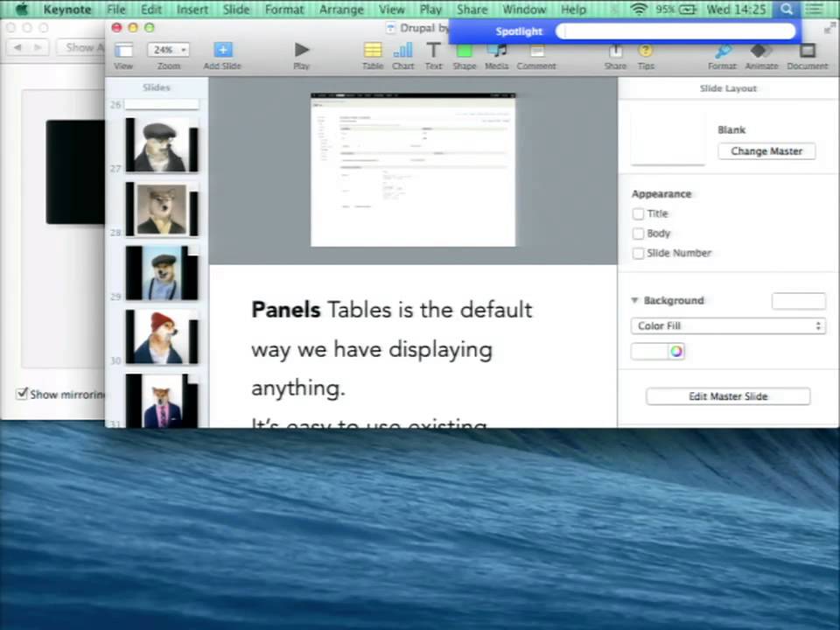Enable the Body appearance checkbox
Image resolution: width=840 pixels, height=630 pixels.
(x=638, y=234)
